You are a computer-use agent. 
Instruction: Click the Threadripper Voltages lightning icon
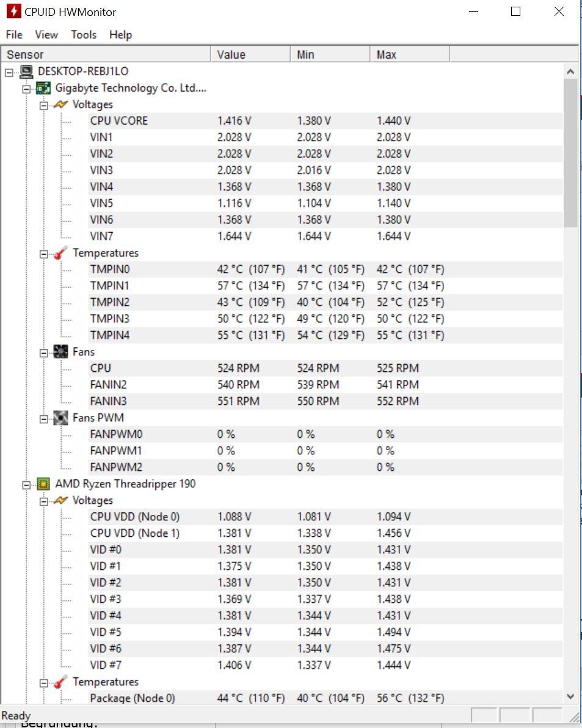[x=61, y=501]
